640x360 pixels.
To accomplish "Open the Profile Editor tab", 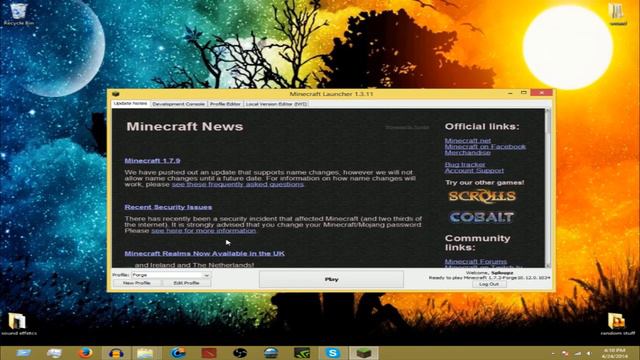I will click(225, 104).
